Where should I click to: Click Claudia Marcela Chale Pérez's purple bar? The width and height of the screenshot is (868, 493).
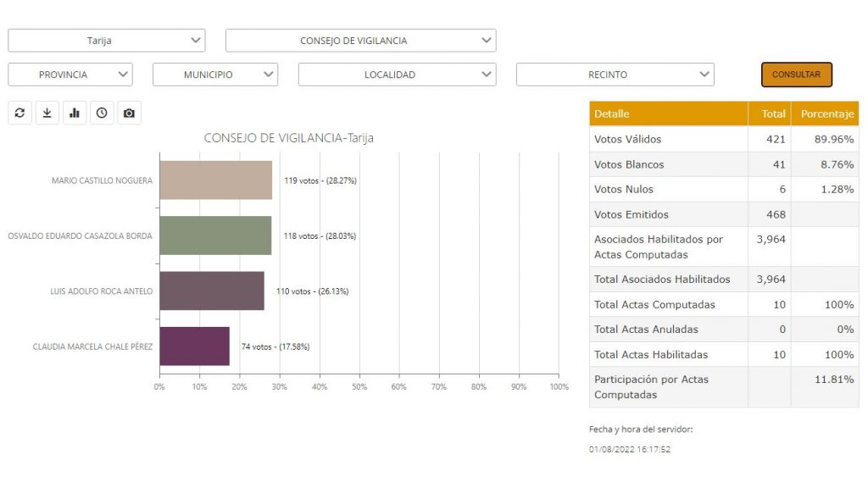[x=194, y=346]
